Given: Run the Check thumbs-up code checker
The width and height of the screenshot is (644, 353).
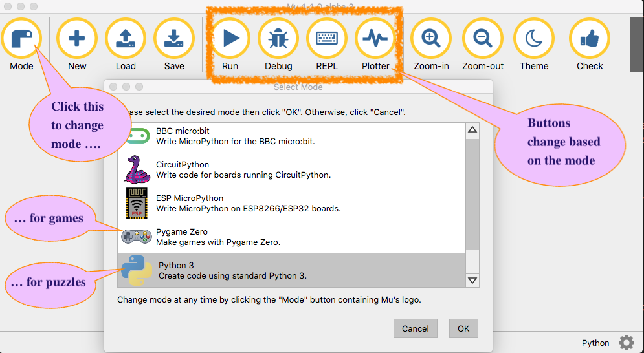Looking at the screenshot, I should (x=589, y=39).
